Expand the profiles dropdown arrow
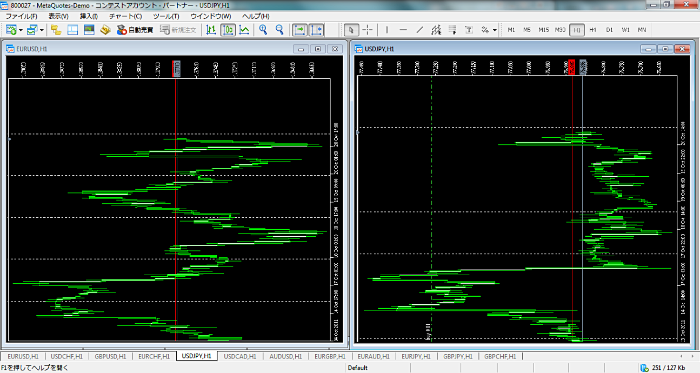 pos(42,30)
